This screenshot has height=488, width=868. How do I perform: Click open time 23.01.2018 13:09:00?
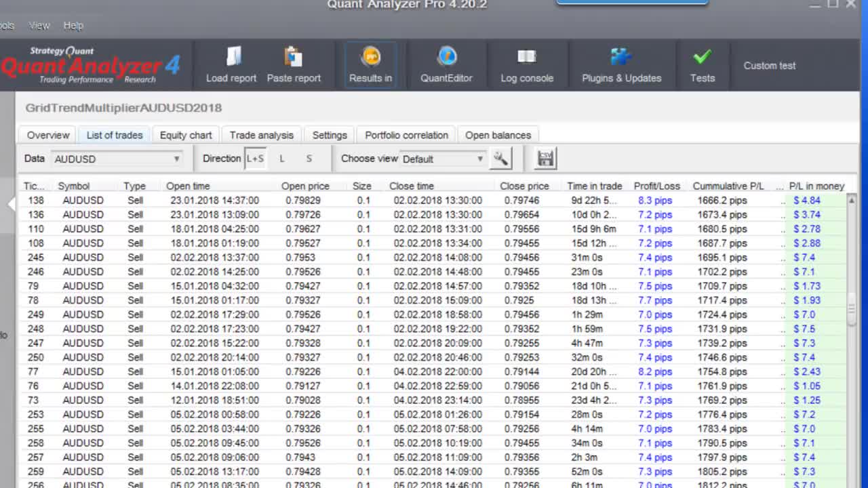click(214, 215)
